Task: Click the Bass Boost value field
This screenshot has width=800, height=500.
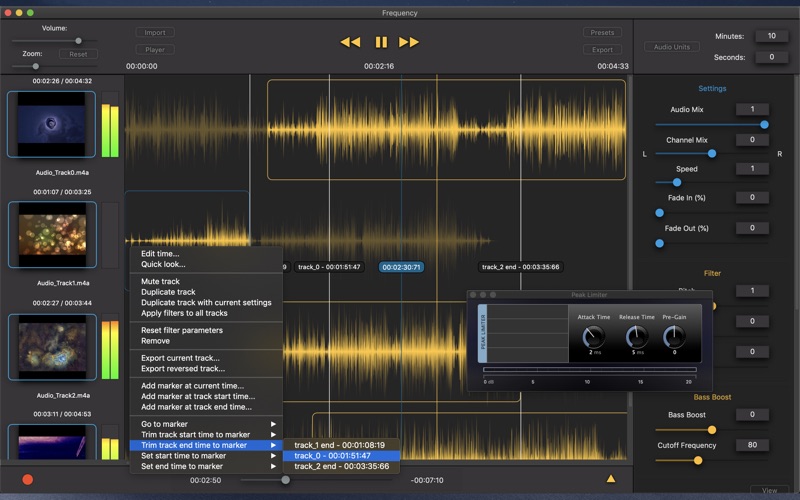Action: (752, 414)
